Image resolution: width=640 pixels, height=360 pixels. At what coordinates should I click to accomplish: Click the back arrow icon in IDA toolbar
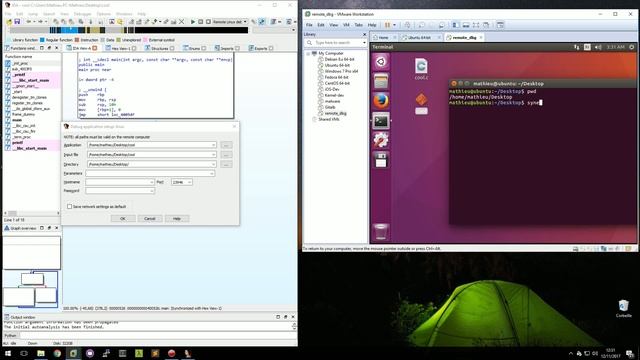click(x=29, y=22)
